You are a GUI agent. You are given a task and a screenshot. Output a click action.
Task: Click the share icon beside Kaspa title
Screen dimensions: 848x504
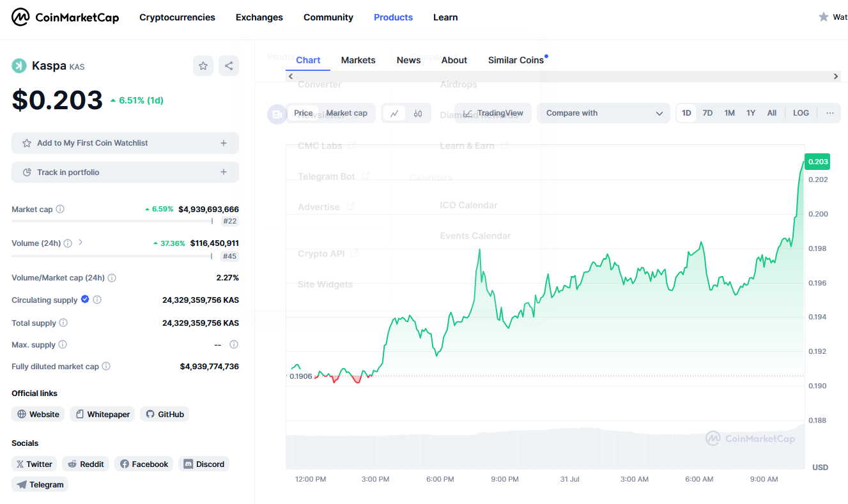[229, 66]
